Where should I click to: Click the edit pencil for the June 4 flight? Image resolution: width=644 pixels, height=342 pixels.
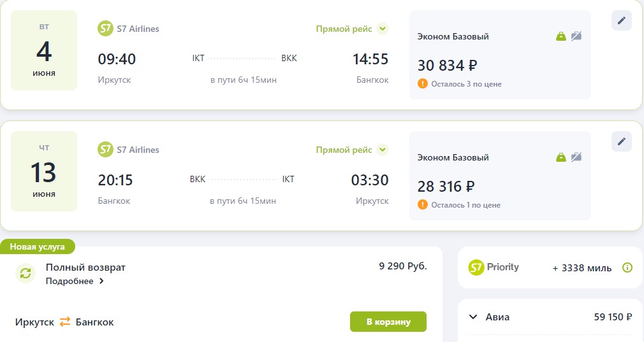621,20
